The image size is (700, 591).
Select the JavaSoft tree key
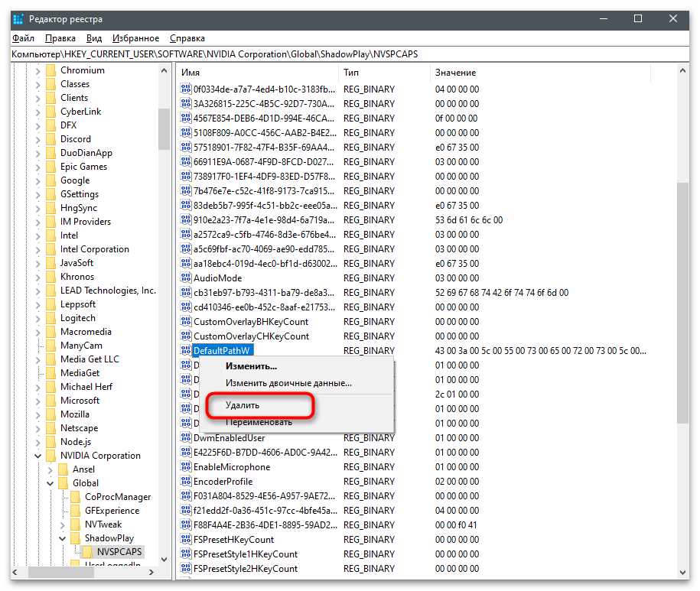[x=77, y=263]
